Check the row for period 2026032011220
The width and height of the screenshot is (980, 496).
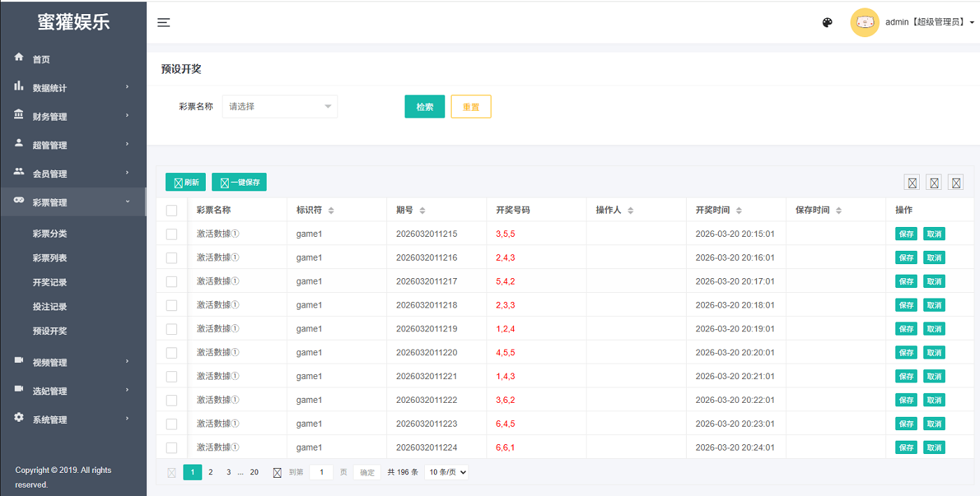(171, 352)
